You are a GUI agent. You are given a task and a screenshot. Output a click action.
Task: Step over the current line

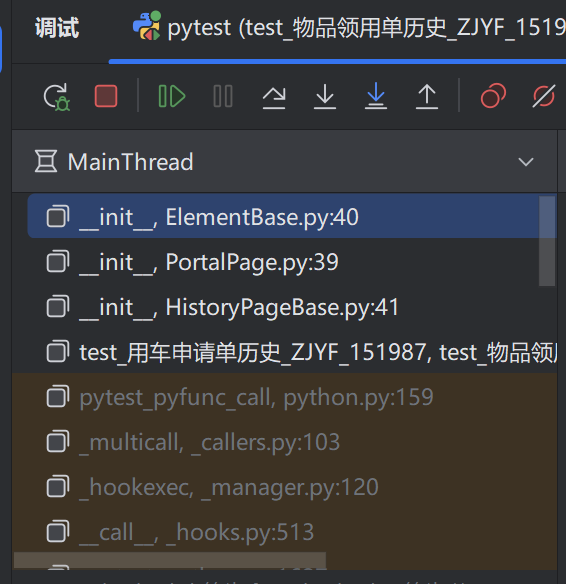pos(274,97)
